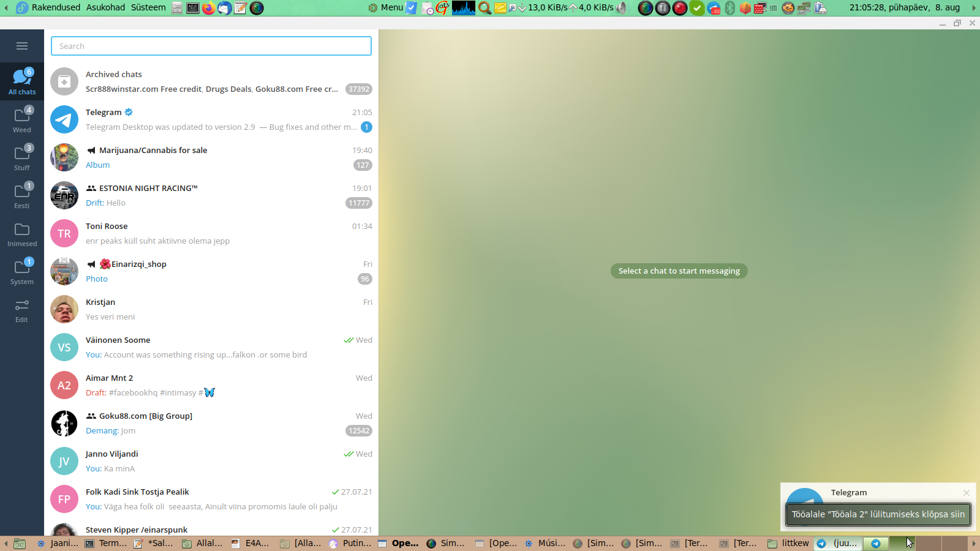Open the Telegram hamburger main menu
Viewport: 980px width, 551px height.
point(22,46)
